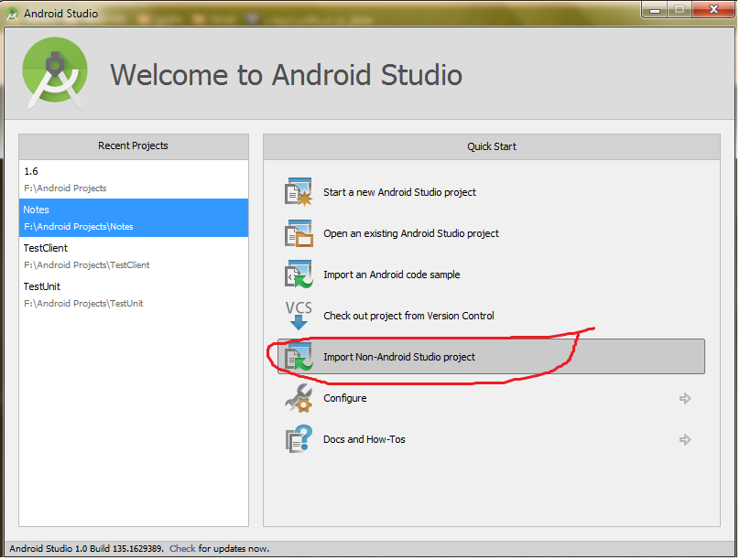Minimize the Android Studio window

click(654, 10)
